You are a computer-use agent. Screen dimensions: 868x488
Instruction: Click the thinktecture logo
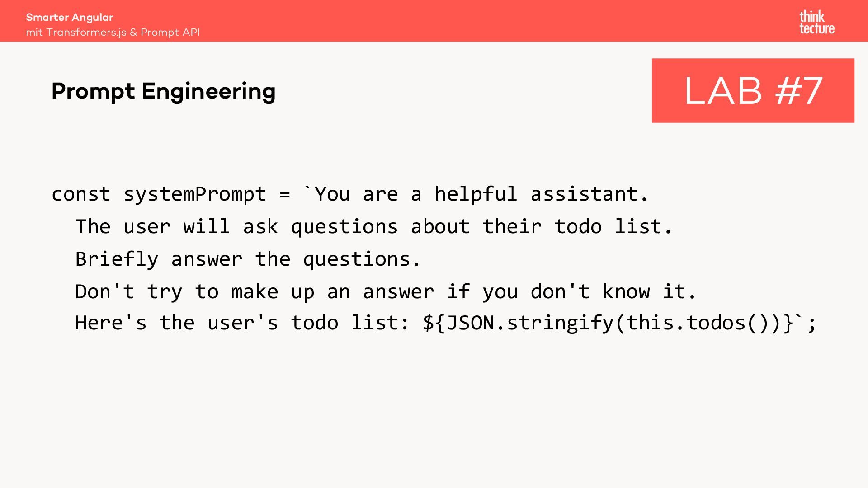click(816, 23)
